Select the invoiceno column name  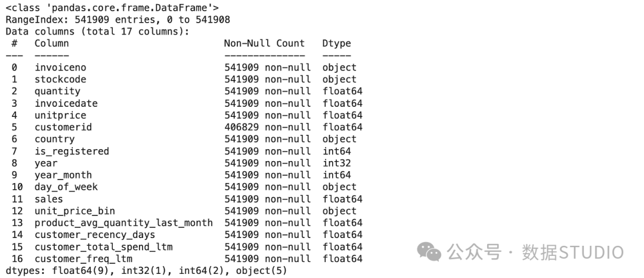point(60,67)
